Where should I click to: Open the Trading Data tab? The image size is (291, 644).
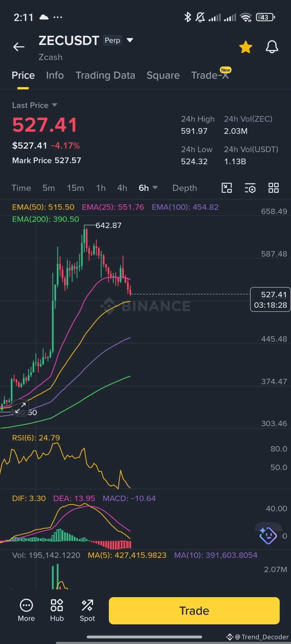pos(105,75)
